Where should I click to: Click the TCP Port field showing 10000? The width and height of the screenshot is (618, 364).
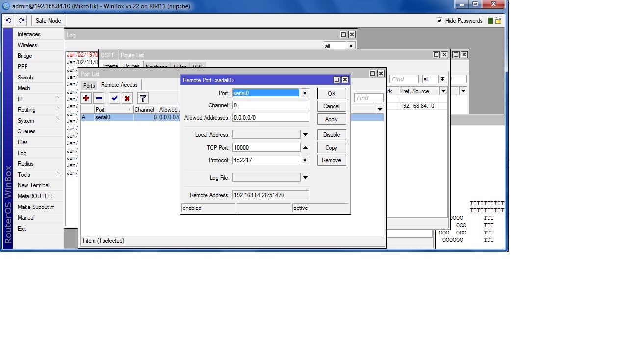tap(266, 147)
